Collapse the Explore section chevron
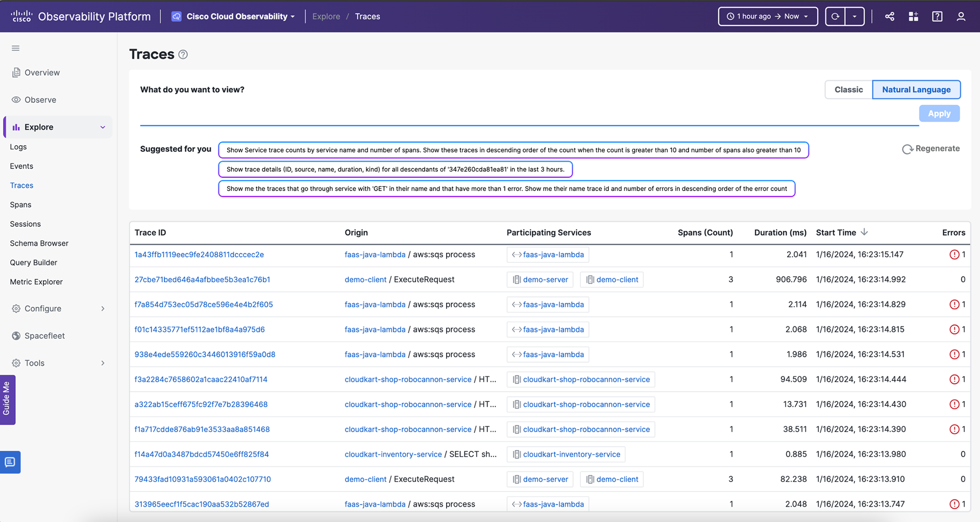Viewport: 980px width, 522px height. point(103,127)
